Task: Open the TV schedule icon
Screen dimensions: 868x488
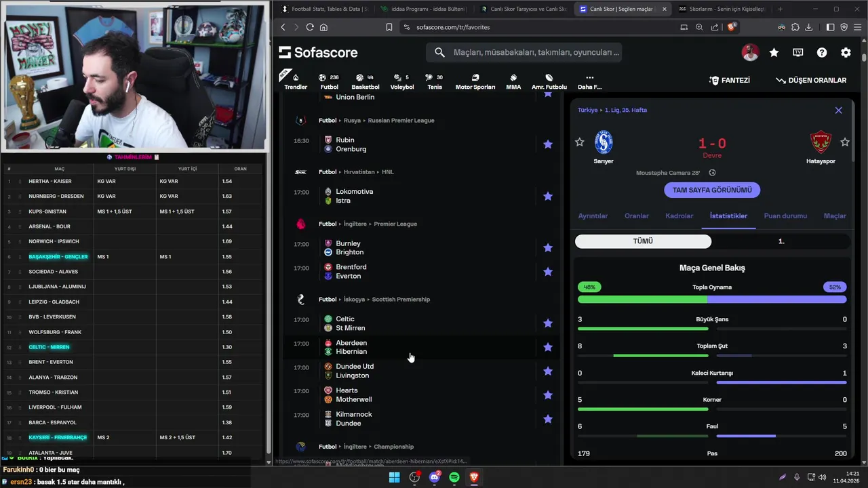Action: point(798,52)
